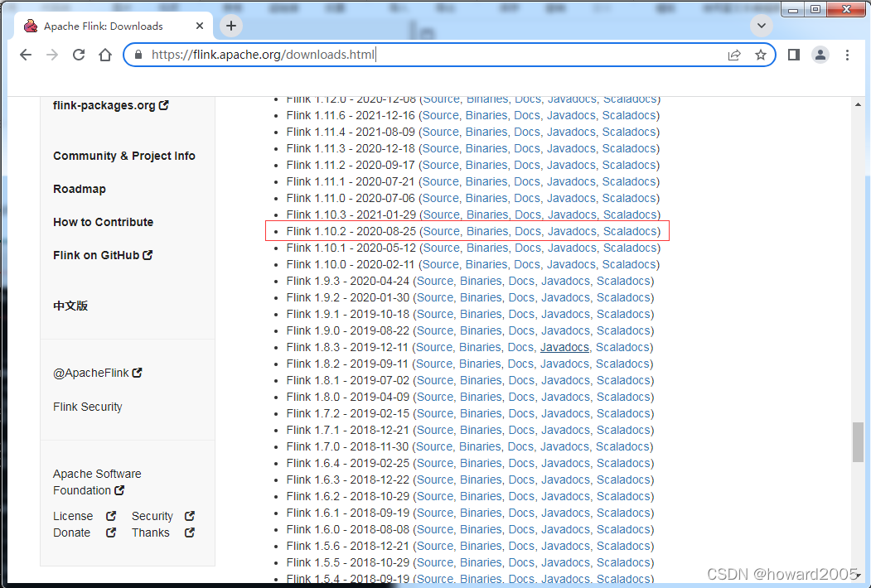Viewport: 871px width, 588px height.
Task: Open Docs for Flink 1.6.4
Action: click(521, 463)
